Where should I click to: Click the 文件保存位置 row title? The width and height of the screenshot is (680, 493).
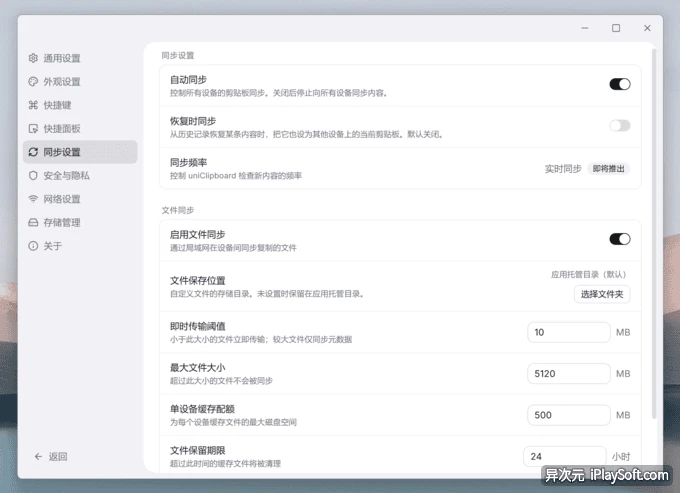pyautogui.click(x=197, y=281)
